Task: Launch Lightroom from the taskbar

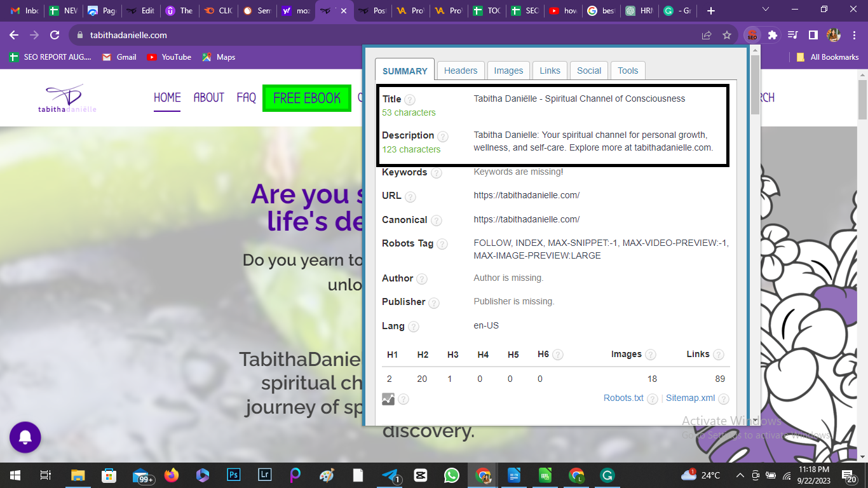Action: [x=264, y=475]
